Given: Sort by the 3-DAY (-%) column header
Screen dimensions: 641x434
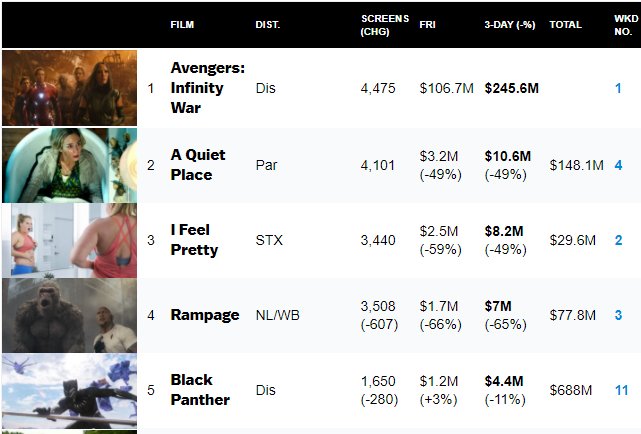Looking at the screenshot, I should 506,24.
